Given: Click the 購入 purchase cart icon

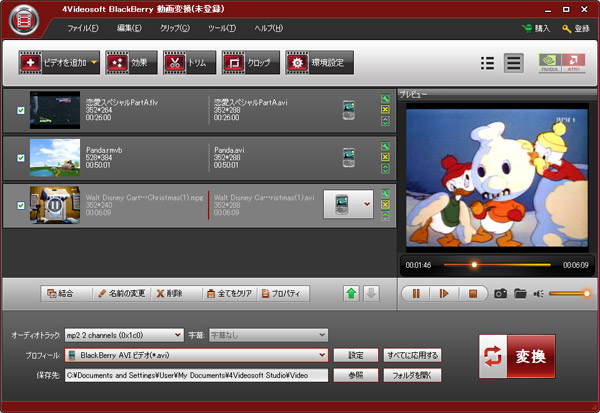Looking at the screenshot, I should [527, 29].
